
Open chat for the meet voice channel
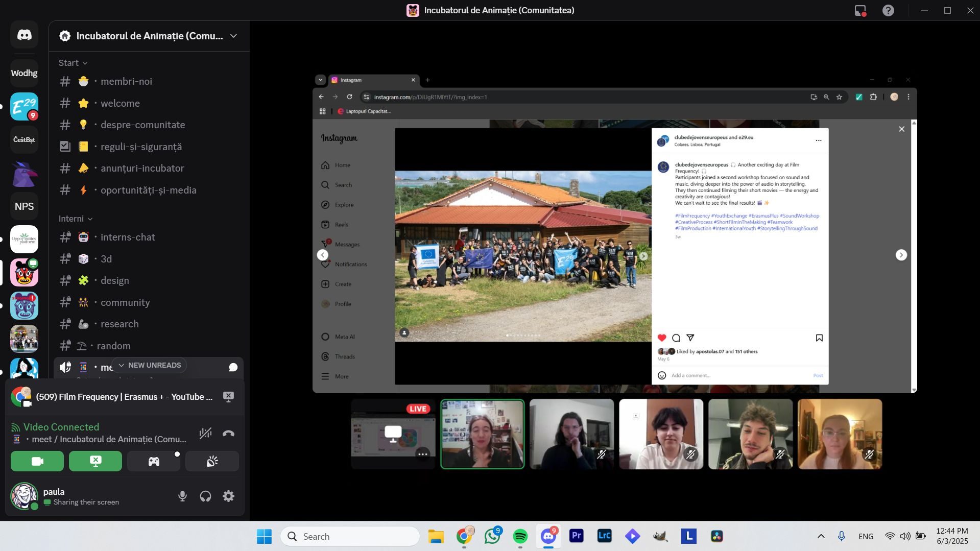pyautogui.click(x=233, y=367)
